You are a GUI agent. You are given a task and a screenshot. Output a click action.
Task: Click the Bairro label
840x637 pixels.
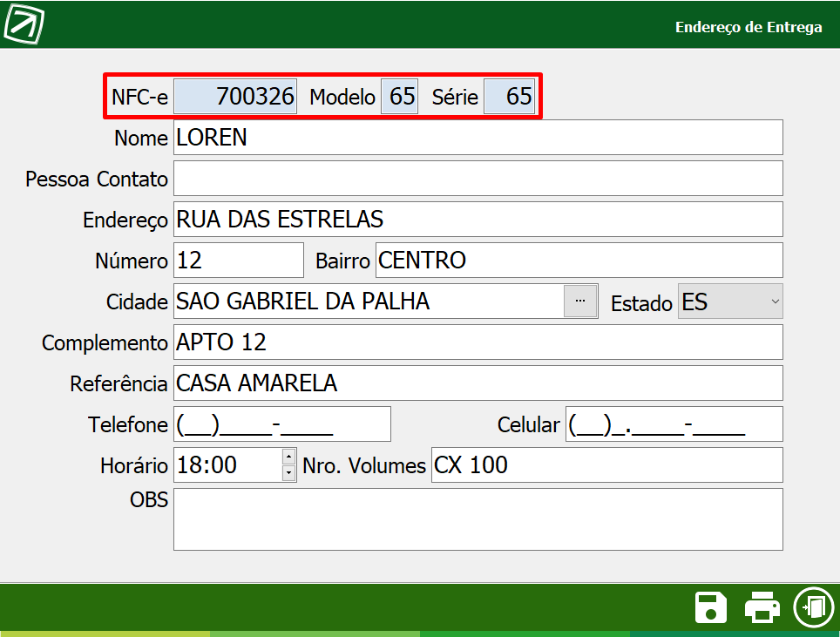tap(342, 261)
